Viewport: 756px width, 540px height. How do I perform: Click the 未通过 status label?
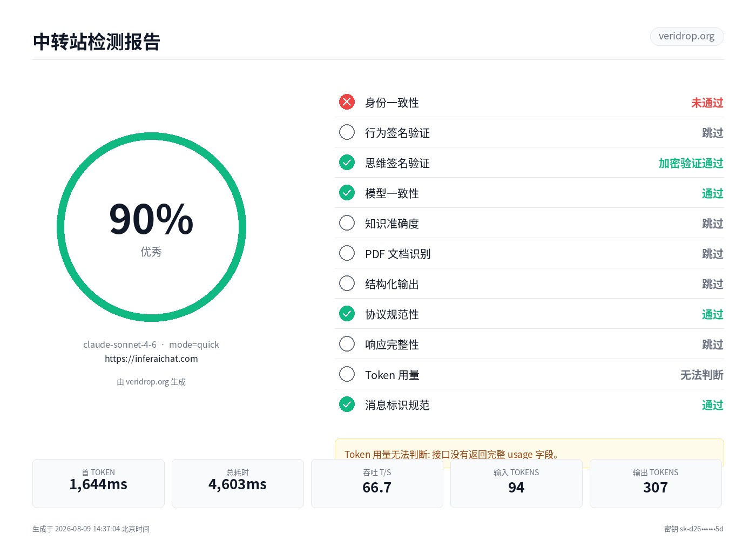[707, 103]
